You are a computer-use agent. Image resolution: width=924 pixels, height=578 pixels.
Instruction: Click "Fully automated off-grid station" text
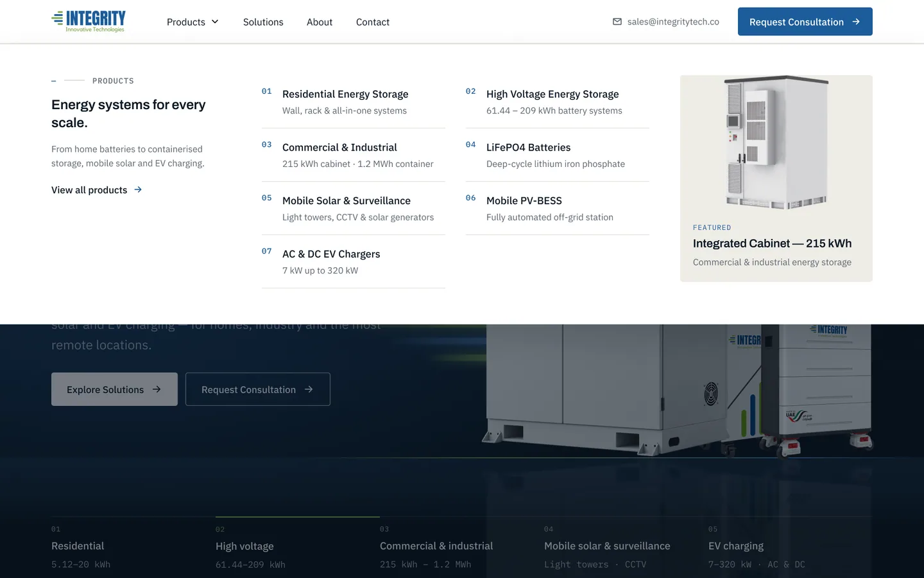[x=550, y=217]
